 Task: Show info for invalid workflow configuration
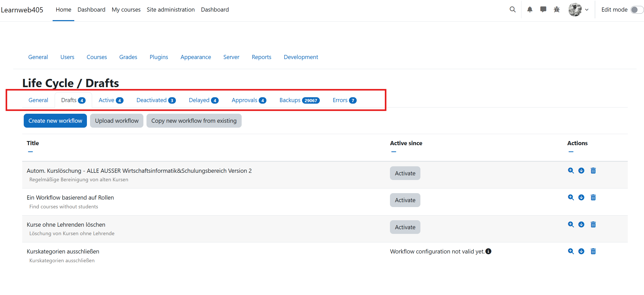488,251
